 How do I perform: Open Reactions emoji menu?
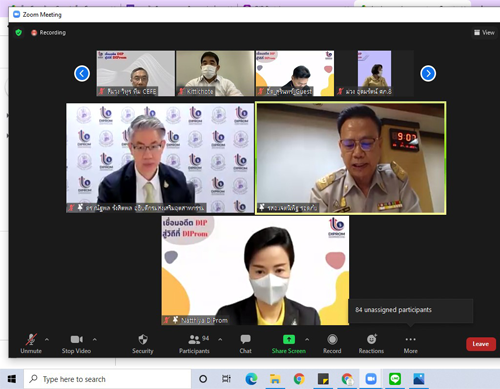[371, 344]
